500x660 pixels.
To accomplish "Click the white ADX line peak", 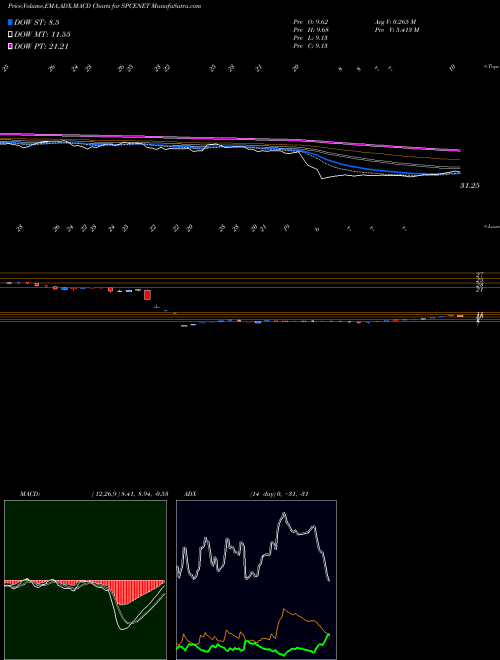I will [284, 514].
